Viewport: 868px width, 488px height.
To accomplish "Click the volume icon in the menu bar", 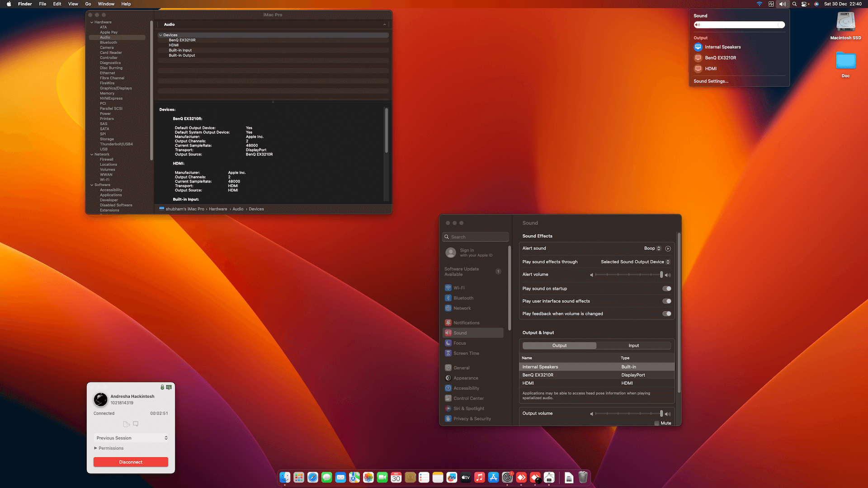I will pyautogui.click(x=783, y=4).
